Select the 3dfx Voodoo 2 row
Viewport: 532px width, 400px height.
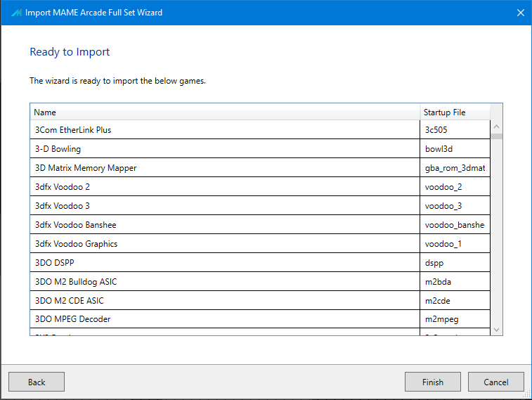click(260, 186)
